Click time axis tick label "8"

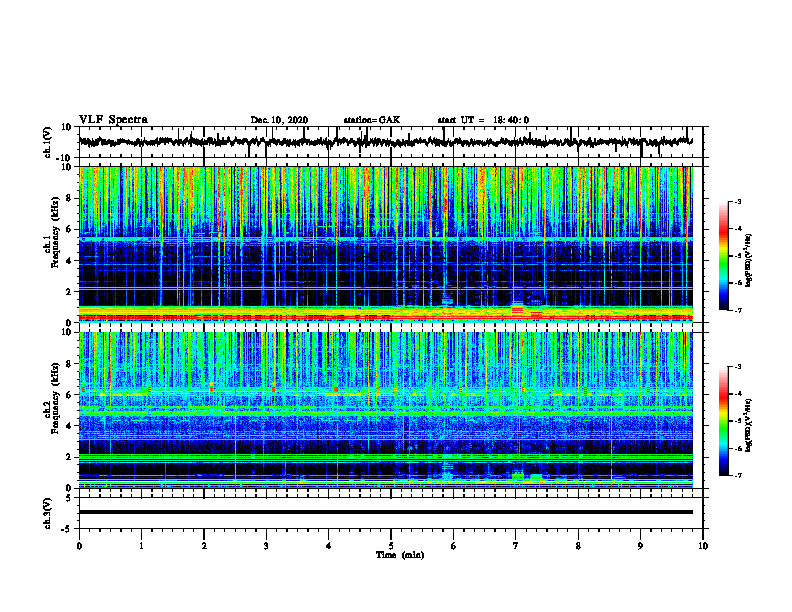click(x=578, y=546)
